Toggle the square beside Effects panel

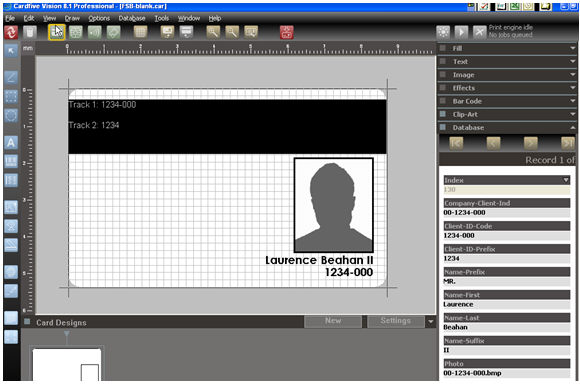tap(443, 88)
